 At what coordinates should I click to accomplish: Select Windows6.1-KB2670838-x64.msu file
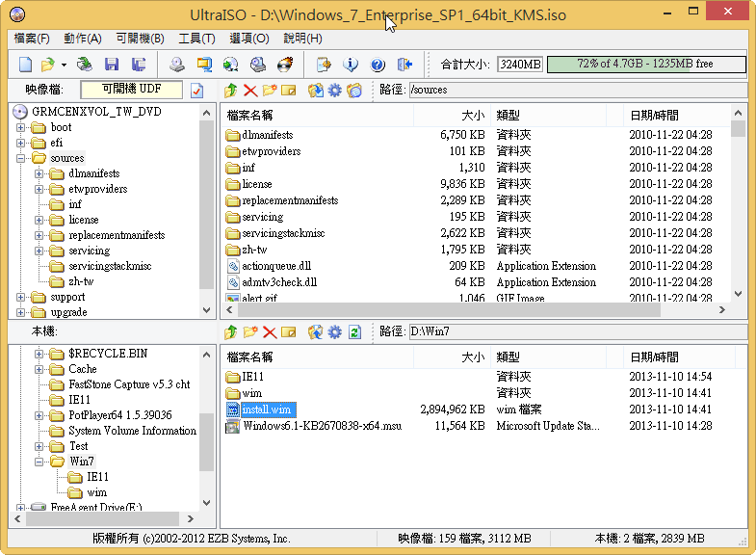pos(322,426)
